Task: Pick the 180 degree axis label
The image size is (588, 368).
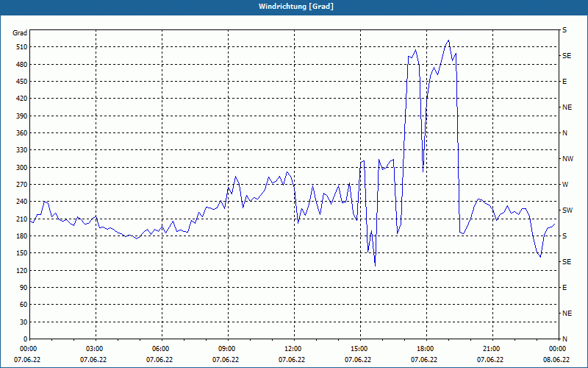Action: coord(22,236)
